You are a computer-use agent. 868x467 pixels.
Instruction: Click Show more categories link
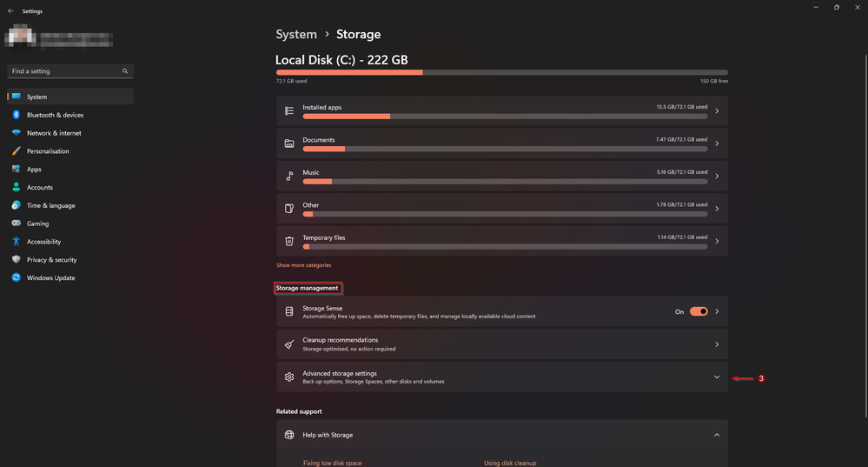click(303, 265)
